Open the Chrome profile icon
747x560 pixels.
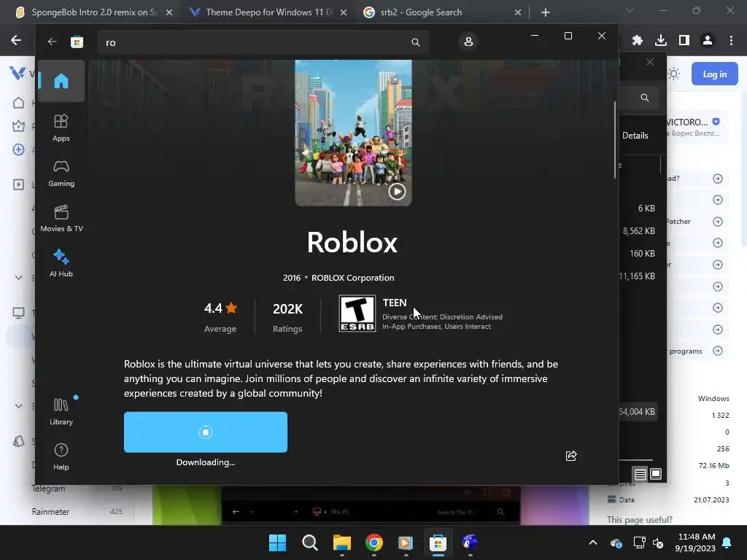tap(708, 41)
